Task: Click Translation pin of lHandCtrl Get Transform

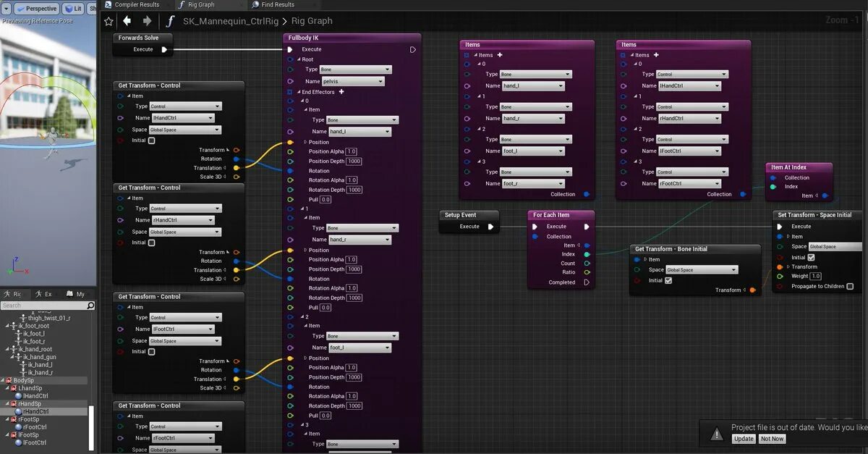Action: (x=236, y=168)
